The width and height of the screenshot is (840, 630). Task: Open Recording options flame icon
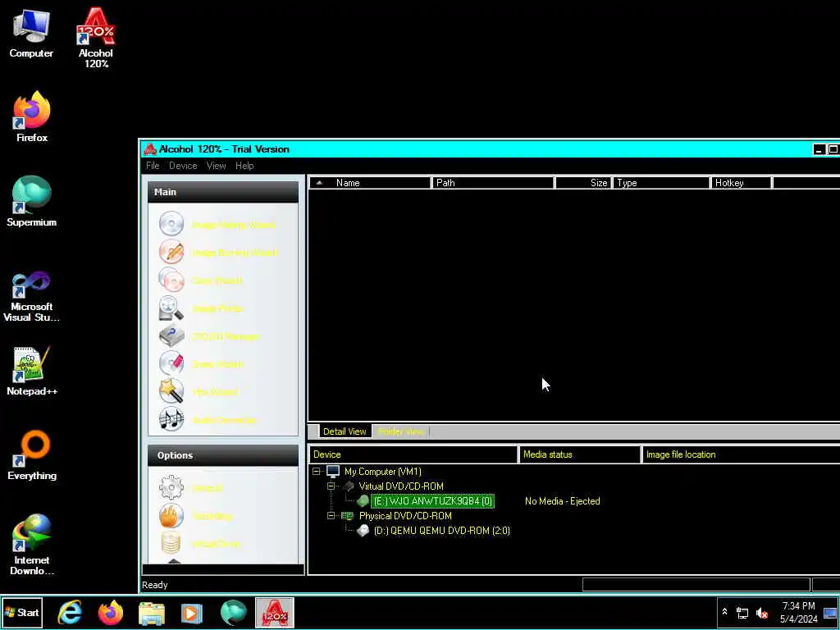171,515
